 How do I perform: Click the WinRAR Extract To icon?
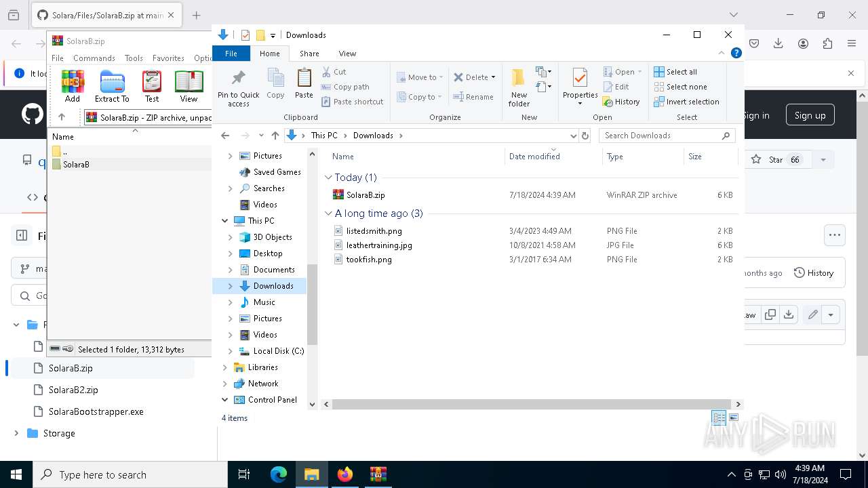[112, 86]
